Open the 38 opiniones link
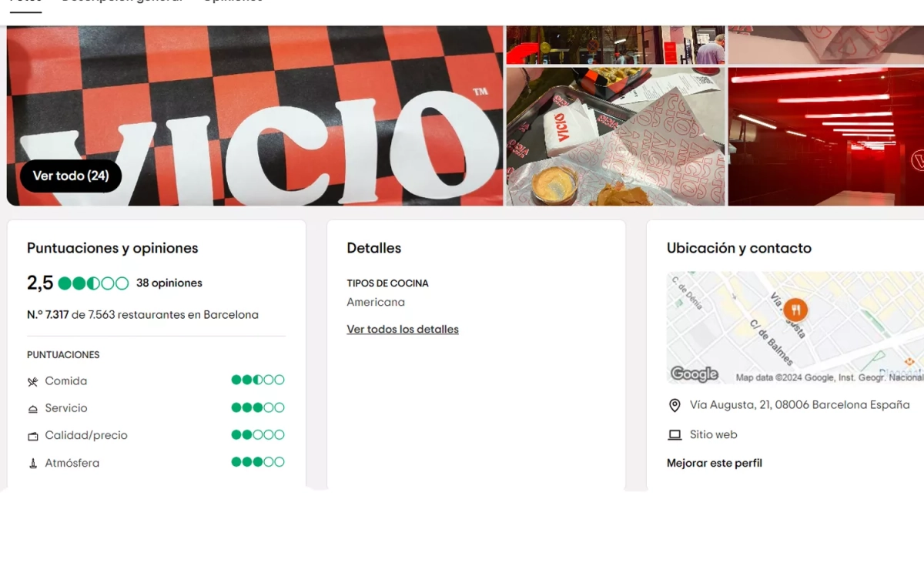This screenshot has width=924, height=583. pos(169,283)
